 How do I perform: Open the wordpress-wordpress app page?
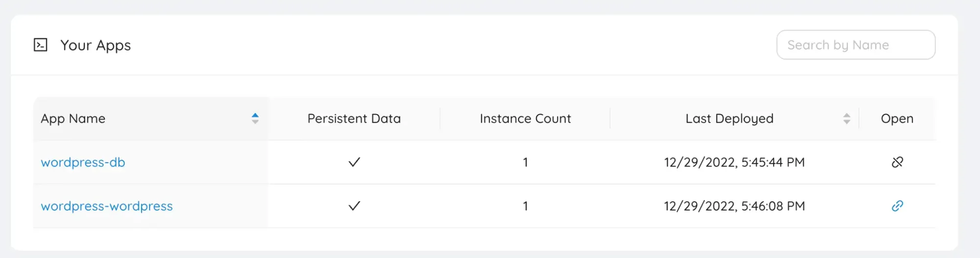pos(106,206)
